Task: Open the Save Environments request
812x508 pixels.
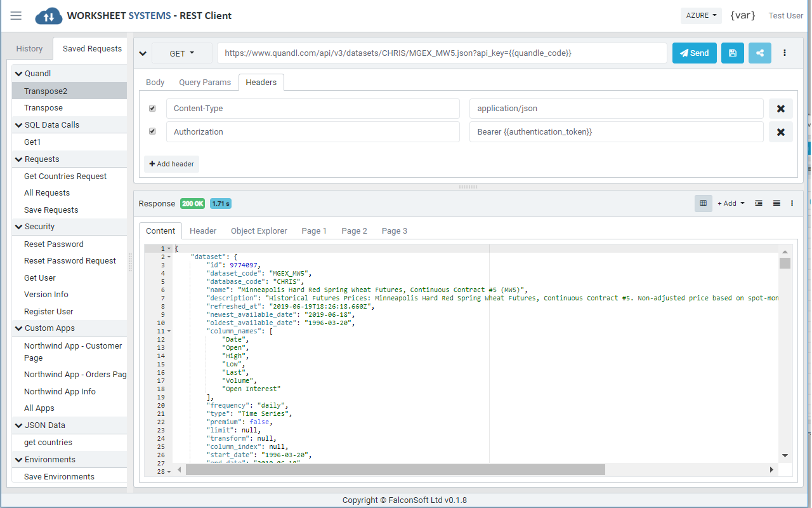Action: (69, 477)
